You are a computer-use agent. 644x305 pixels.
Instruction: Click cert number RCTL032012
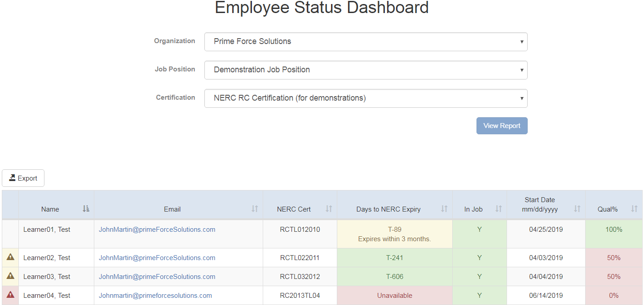(300, 277)
